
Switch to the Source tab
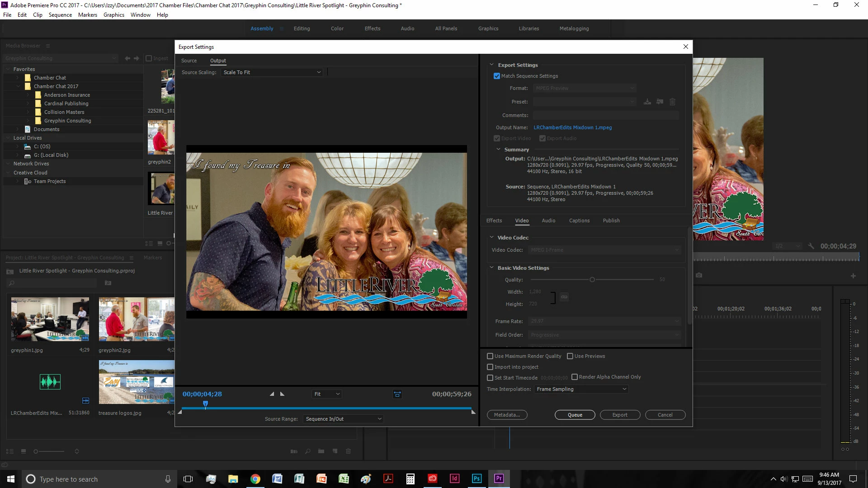pos(189,61)
